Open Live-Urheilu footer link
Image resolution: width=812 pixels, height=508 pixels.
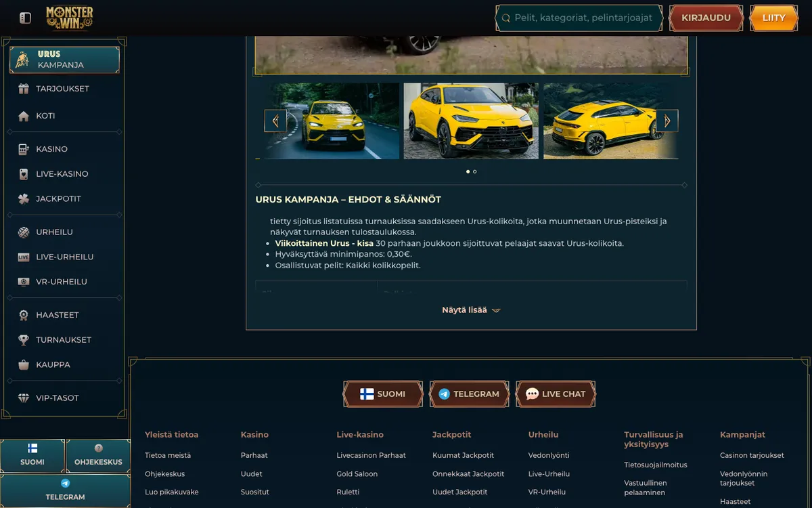549,474
